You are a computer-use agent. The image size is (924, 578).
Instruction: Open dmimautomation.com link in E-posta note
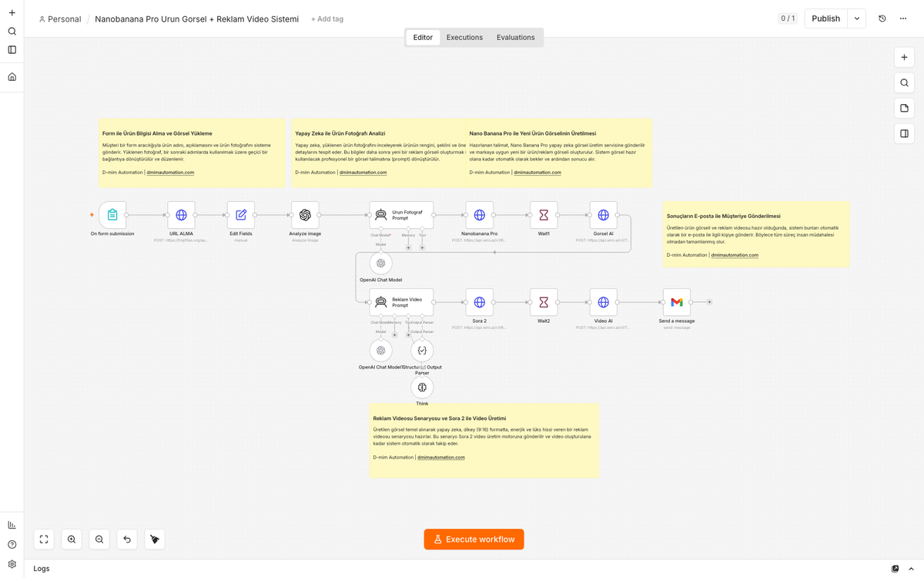click(735, 254)
